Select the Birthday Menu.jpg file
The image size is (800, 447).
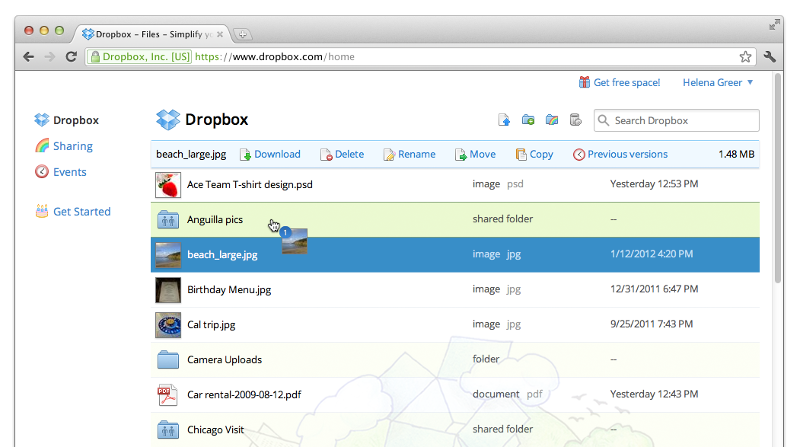pos(229,290)
